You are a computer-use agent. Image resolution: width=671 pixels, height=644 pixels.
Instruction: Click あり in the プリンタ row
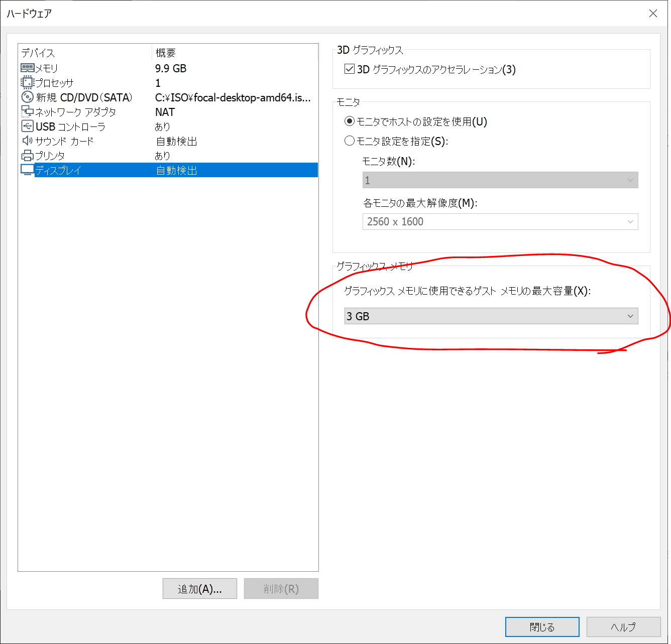[x=163, y=156]
